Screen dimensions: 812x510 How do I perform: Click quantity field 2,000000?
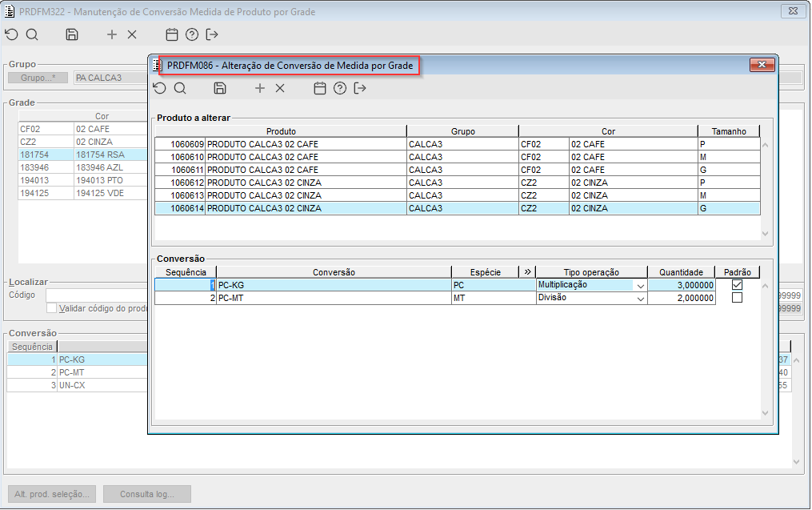pyautogui.click(x=681, y=298)
